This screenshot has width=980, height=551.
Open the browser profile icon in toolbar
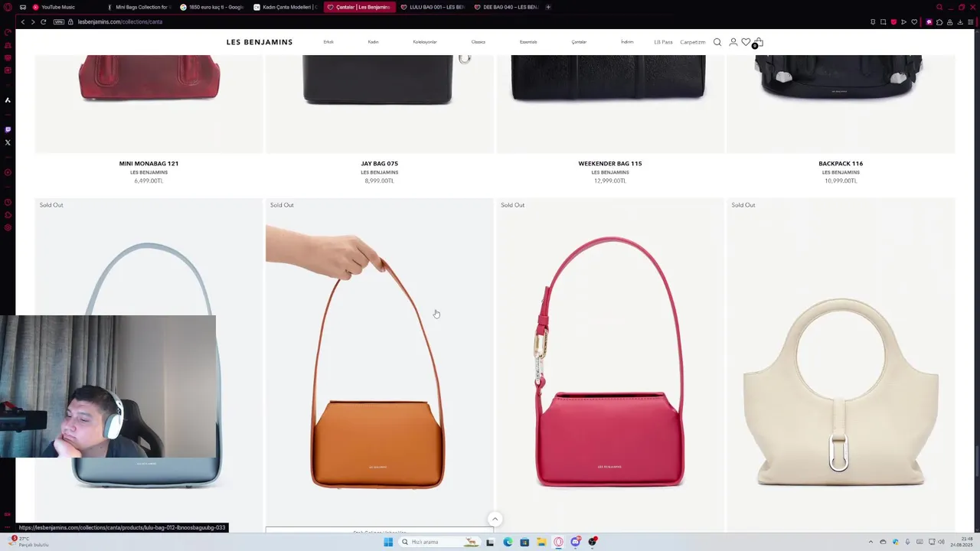pyautogui.click(x=950, y=22)
